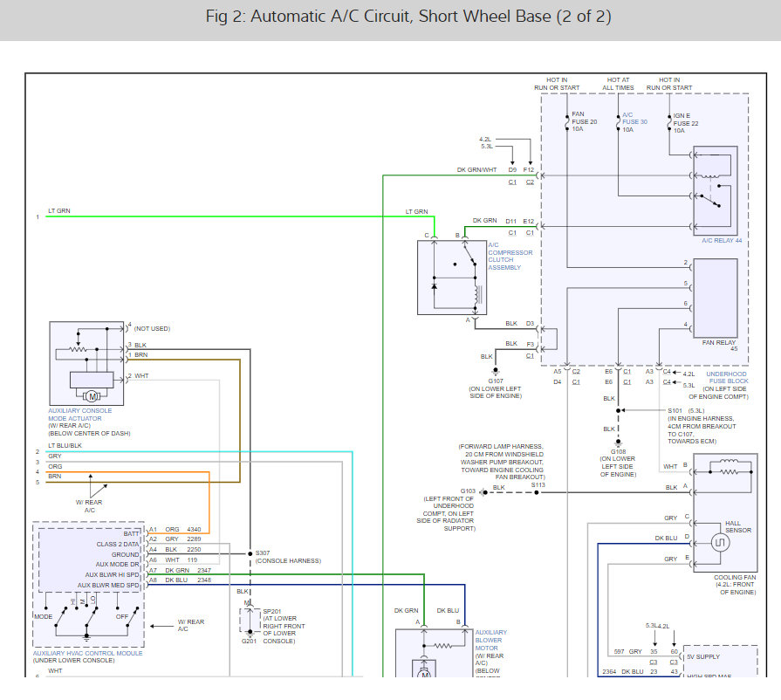
Task: Click the G107 ground symbol
Action: (496, 372)
